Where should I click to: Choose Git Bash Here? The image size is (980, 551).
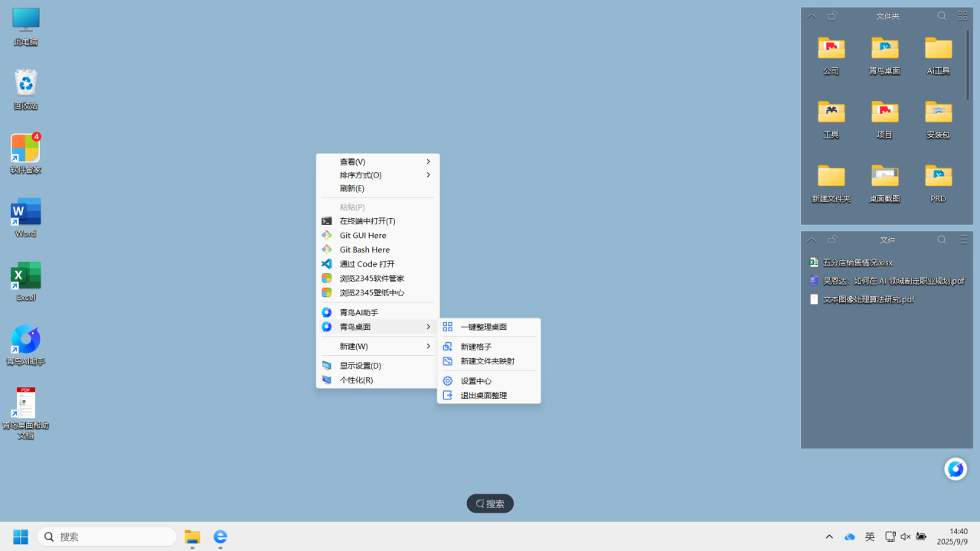click(x=378, y=249)
